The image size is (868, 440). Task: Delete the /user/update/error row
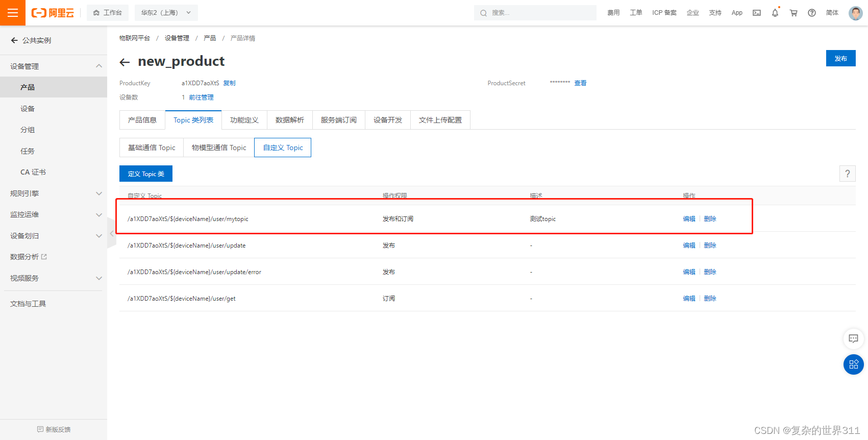tap(710, 272)
